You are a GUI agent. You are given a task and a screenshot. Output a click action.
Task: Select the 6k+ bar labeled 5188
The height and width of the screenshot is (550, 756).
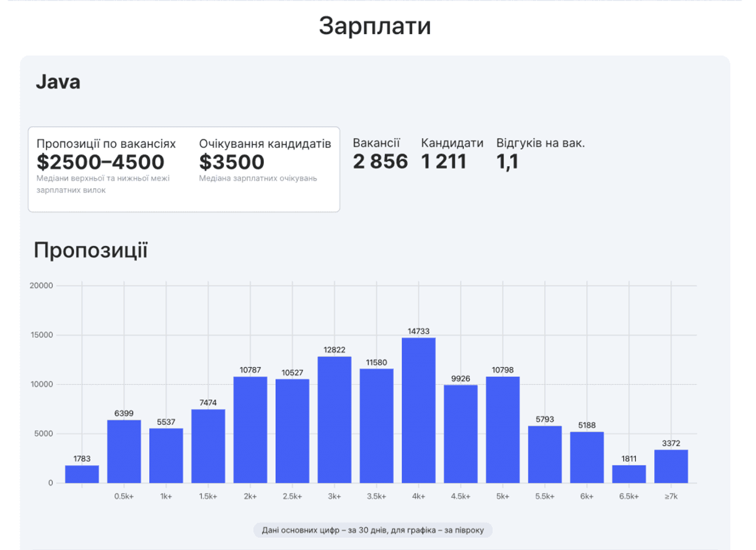tap(587, 457)
